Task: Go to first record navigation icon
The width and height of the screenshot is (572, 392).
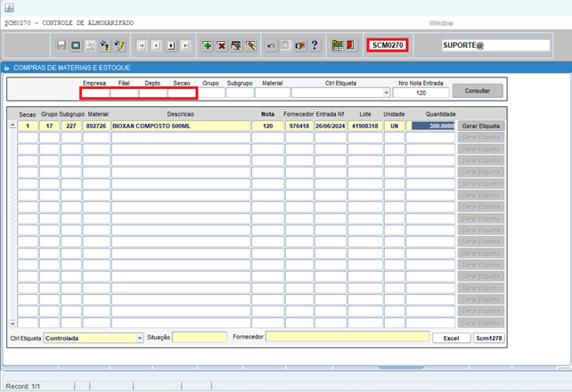Action: [x=142, y=45]
